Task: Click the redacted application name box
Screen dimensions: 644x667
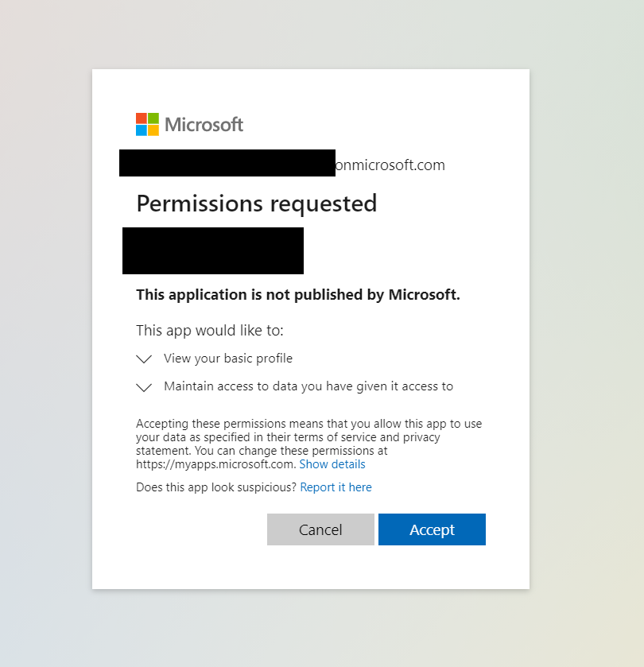Action: click(x=212, y=250)
